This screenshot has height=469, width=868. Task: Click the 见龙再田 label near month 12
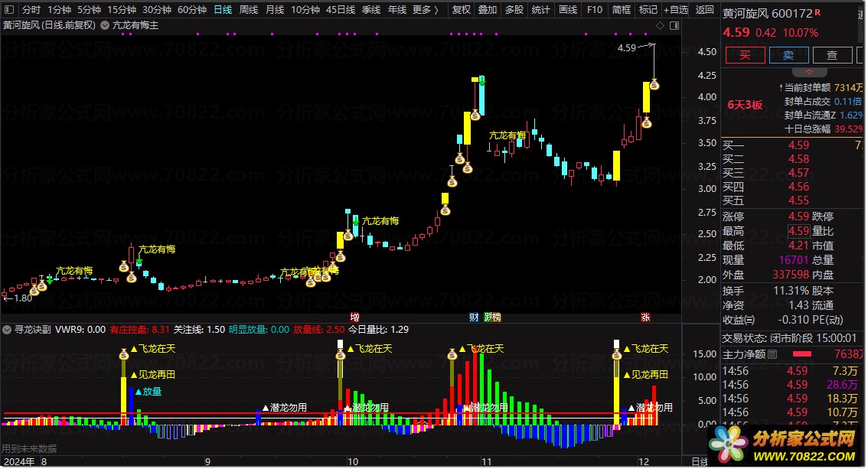coord(646,374)
